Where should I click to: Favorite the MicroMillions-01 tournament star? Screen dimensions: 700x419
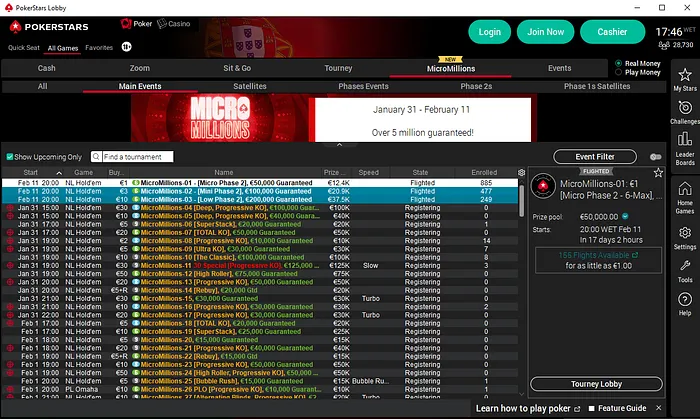658,173
